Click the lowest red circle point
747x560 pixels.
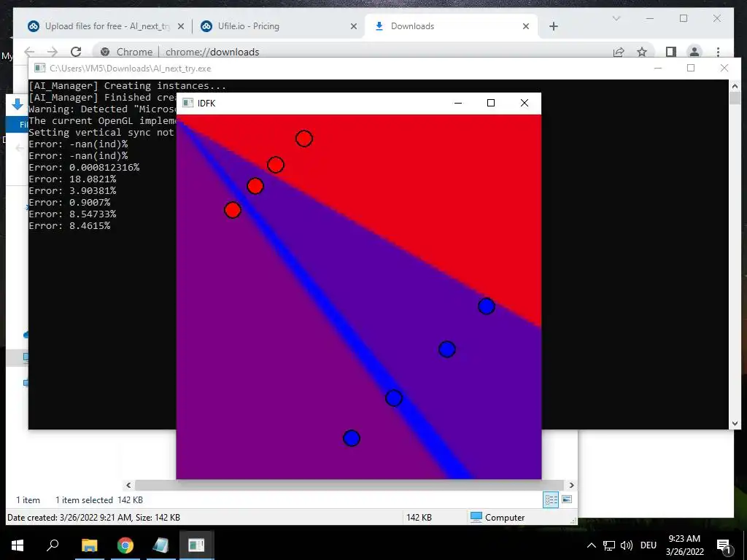[233, 209]
